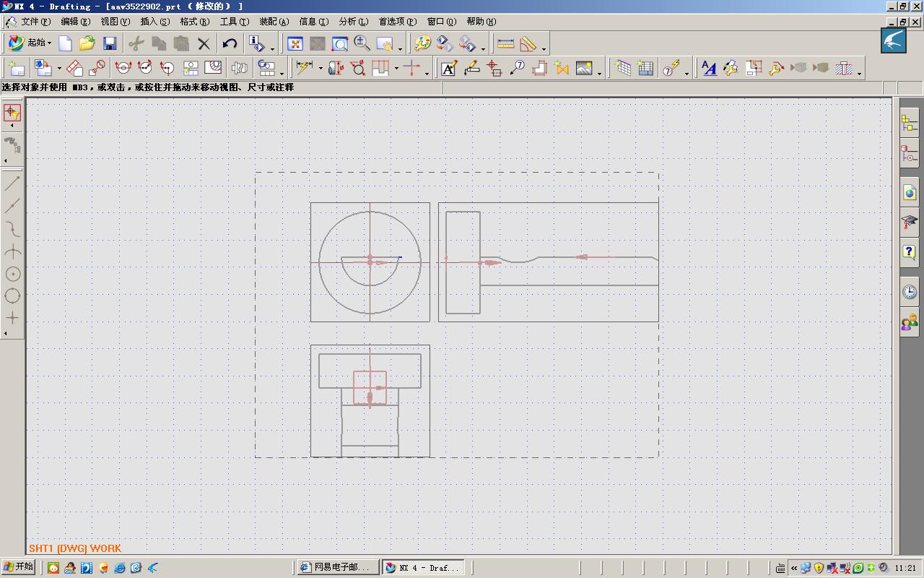Click the measure angle icon
This screenshot has height=578, width=924.
(528, 44)
